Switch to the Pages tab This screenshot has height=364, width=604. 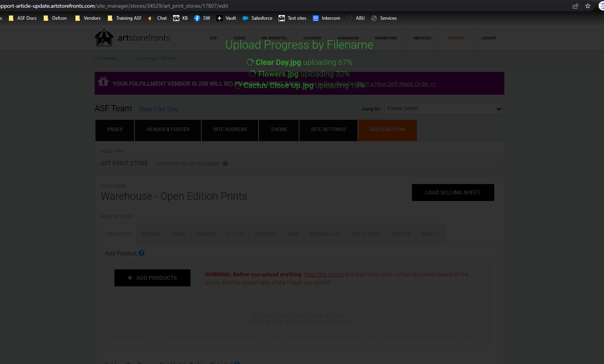pos(115,130)
